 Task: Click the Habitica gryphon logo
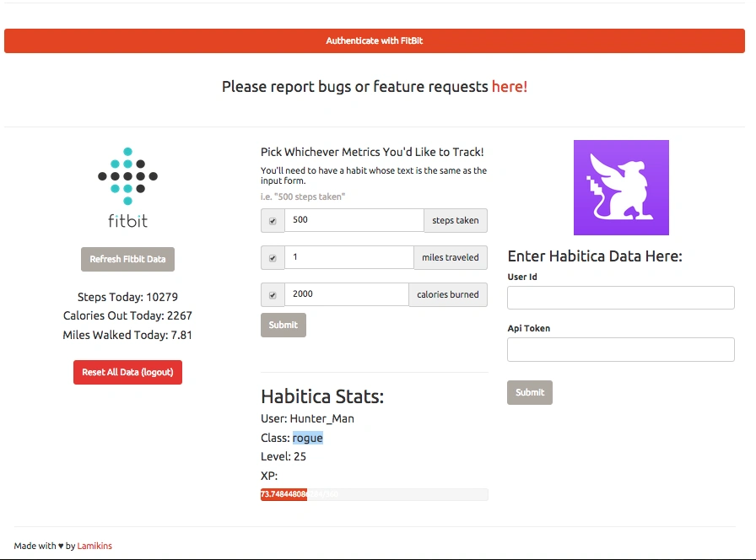coord(621,187)
